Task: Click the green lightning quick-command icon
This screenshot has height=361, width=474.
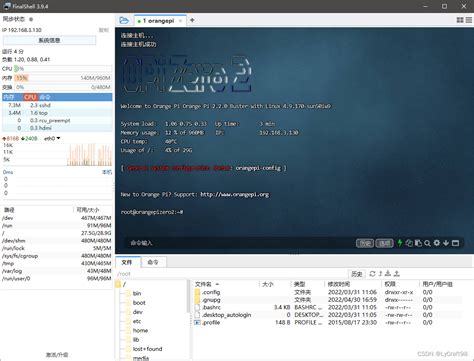Action: click(400, 243)
